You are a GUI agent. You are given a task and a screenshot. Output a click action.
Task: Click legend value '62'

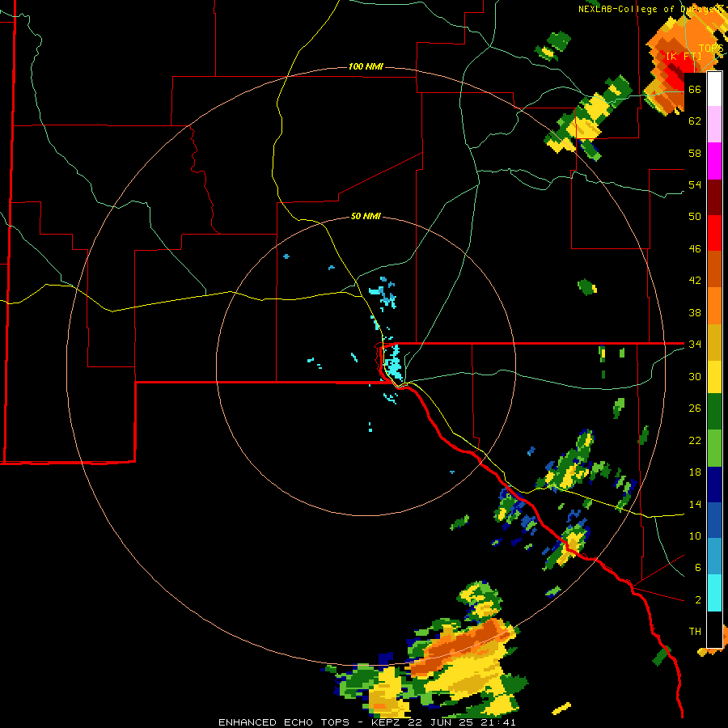(695, 121)
